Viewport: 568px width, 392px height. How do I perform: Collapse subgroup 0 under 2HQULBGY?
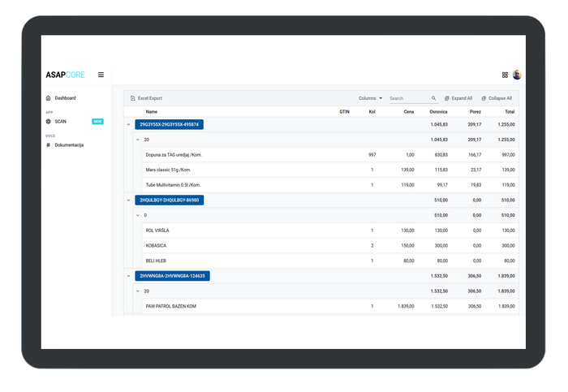(x=138, y=215)
